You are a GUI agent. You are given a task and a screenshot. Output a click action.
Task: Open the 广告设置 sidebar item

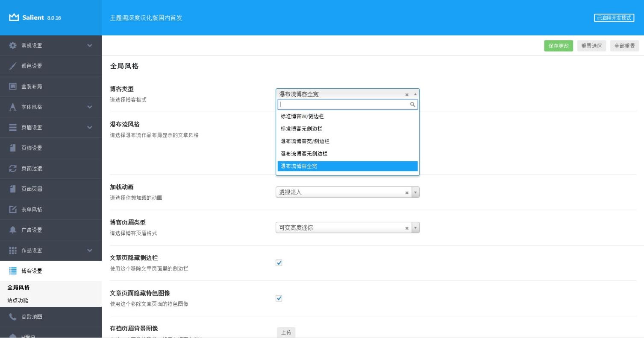pos(51,230)
